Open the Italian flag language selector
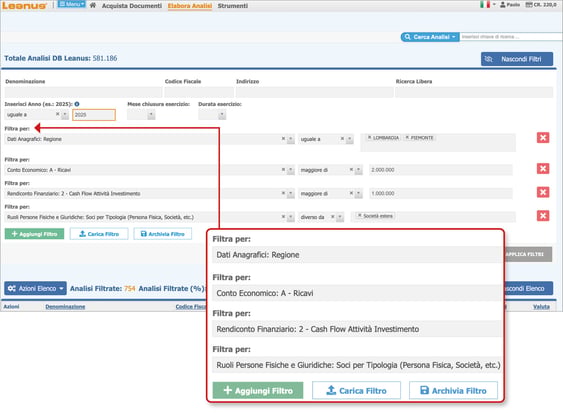 point(488,5)
